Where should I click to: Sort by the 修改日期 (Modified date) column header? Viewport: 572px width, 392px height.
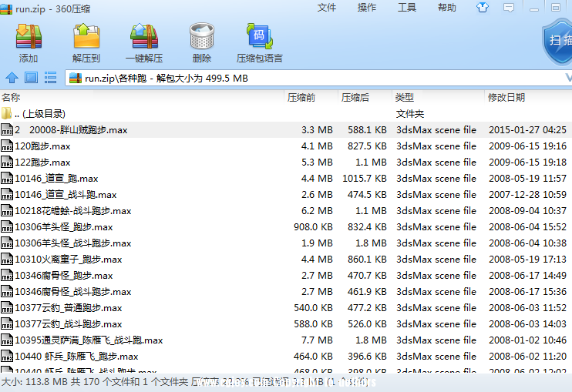506,98
